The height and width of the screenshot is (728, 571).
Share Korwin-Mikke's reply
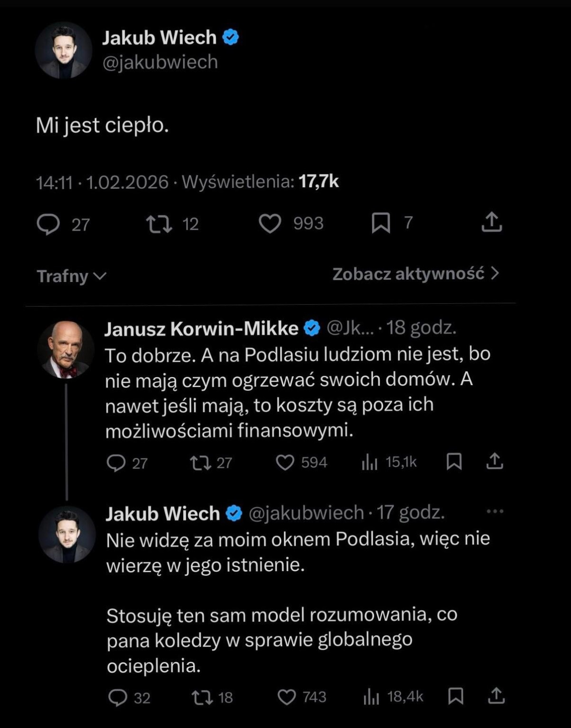coord(495,461)
